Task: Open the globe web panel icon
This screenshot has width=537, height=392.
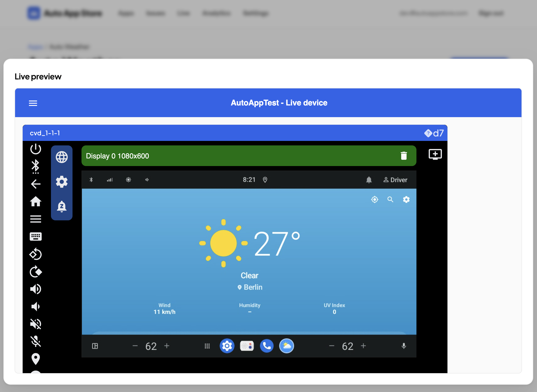Action: [62, 157]
